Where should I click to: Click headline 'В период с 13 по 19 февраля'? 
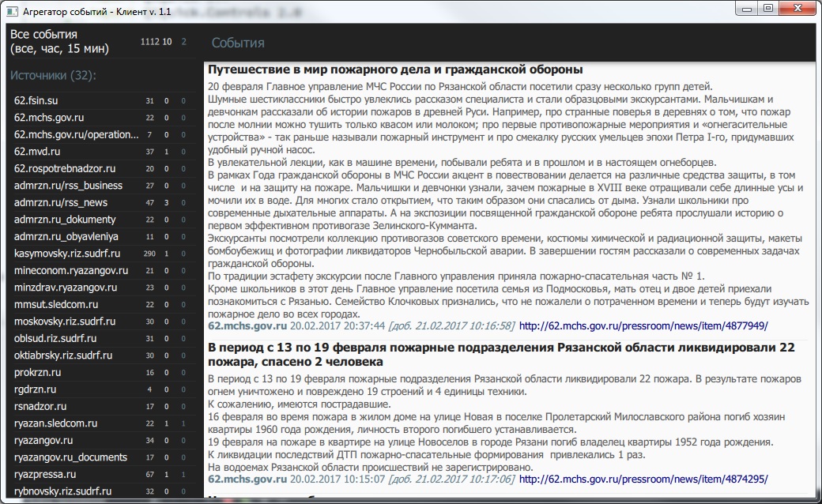click(x=501, y=355)
